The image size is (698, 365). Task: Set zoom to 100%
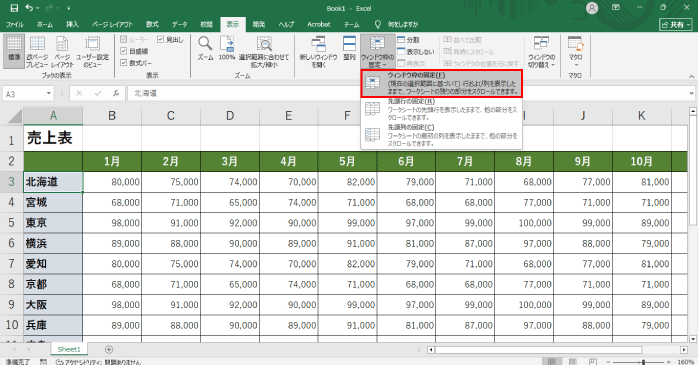pyautogui.click(x=227, y=49)
